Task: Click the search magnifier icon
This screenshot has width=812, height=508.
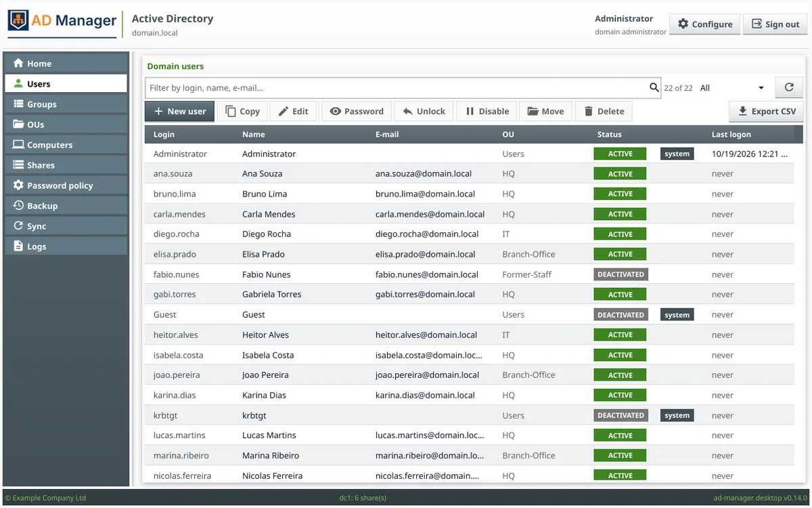Action: (654, 87)
